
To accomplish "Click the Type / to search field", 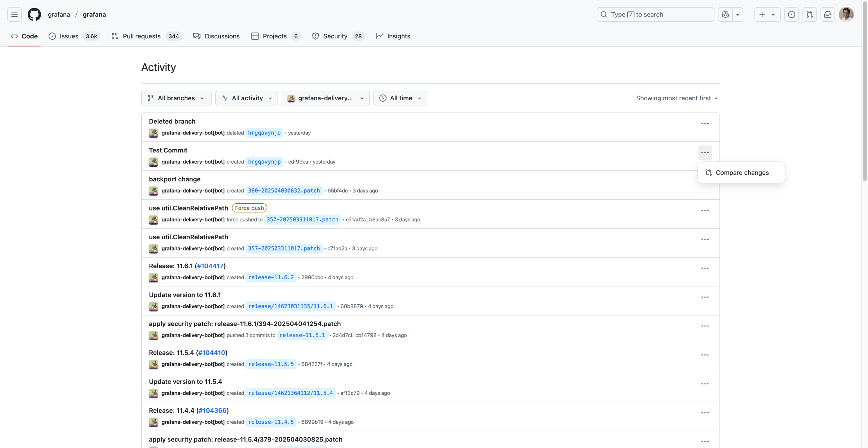I will pyautogui.click(x=655, y=15).
